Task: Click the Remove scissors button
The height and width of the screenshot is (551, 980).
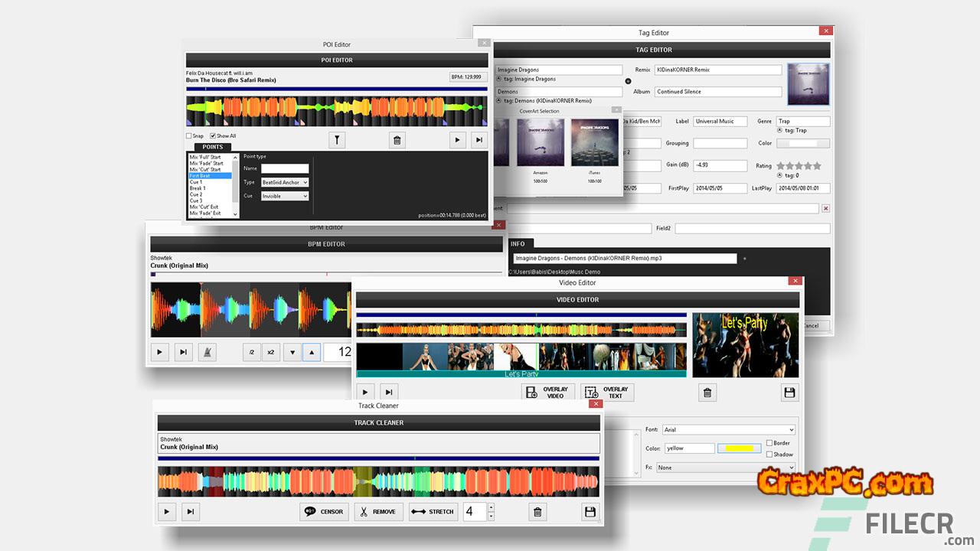Action: 378,512
